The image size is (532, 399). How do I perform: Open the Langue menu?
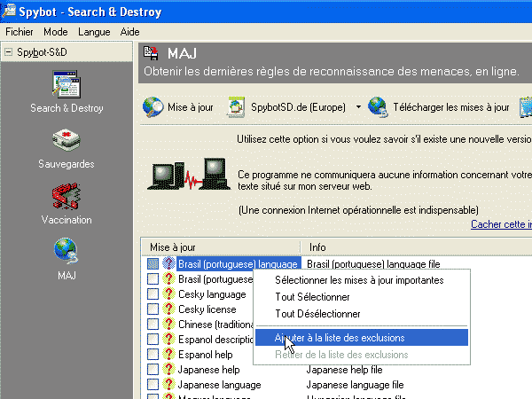(x=94, y=32)
